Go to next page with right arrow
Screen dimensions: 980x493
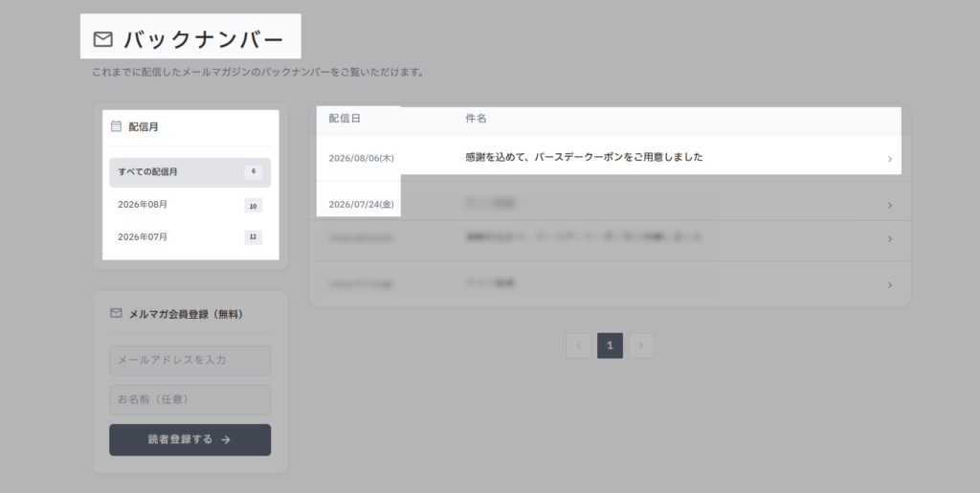coord(641,346)
